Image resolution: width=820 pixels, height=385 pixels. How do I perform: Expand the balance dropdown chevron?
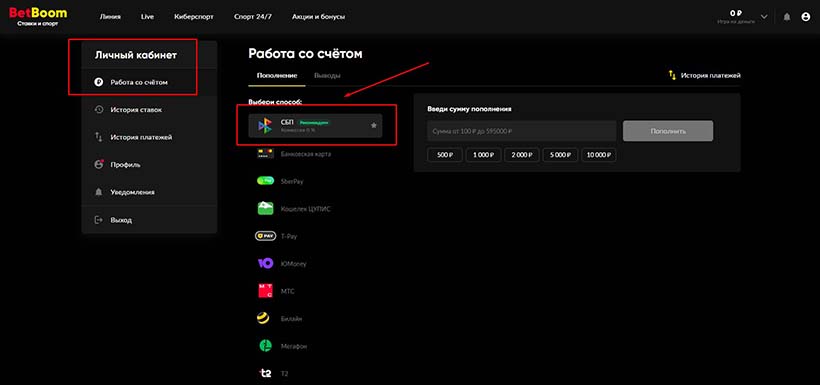click(x=764, y=17)
